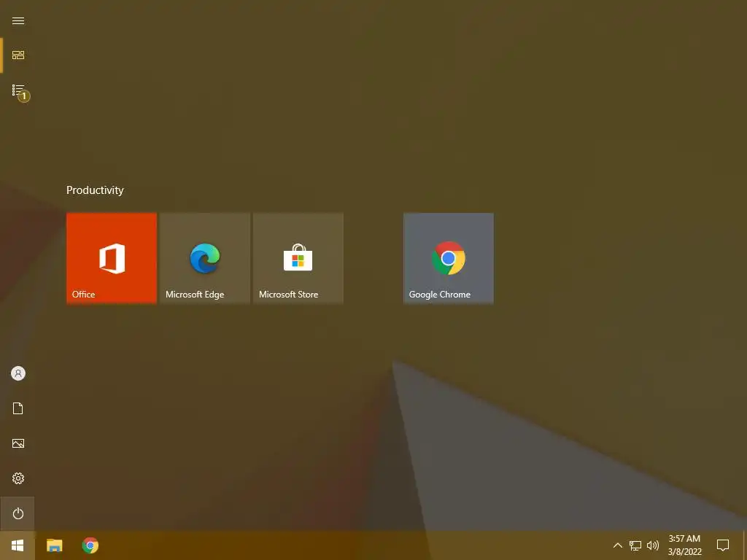Open Settings gear icon

pyautogui.click(x=18, y=478)
